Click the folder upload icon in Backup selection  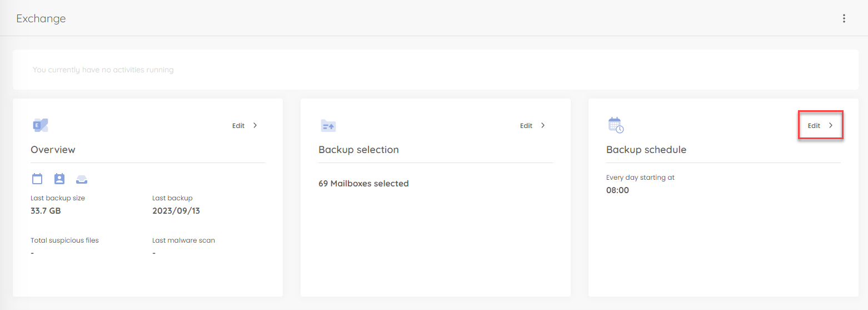coord(328,126)
